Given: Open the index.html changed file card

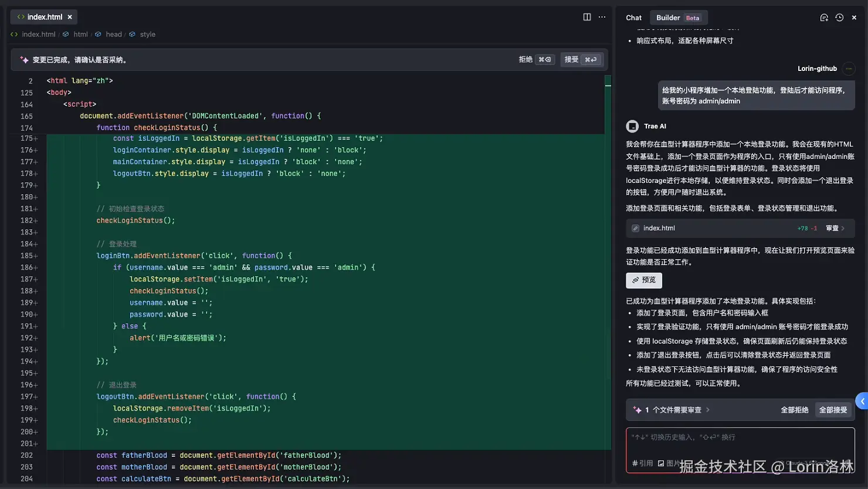Looking at the screenshot, I should point(740,228).
